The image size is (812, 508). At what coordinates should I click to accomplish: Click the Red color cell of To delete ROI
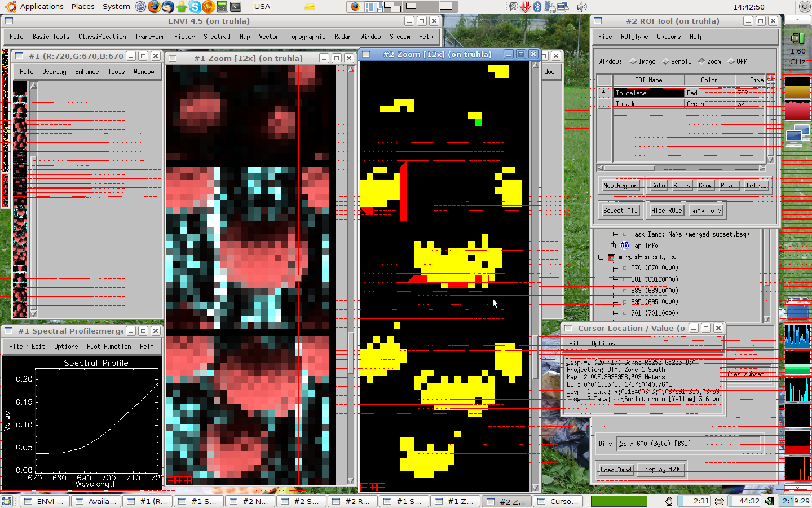click(x=709, y=93)
